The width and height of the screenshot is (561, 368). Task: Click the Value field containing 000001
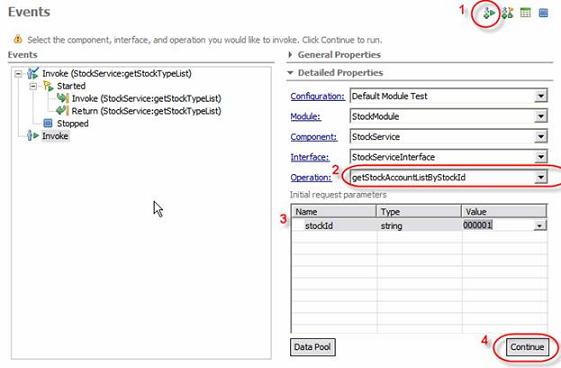point(497,225)
